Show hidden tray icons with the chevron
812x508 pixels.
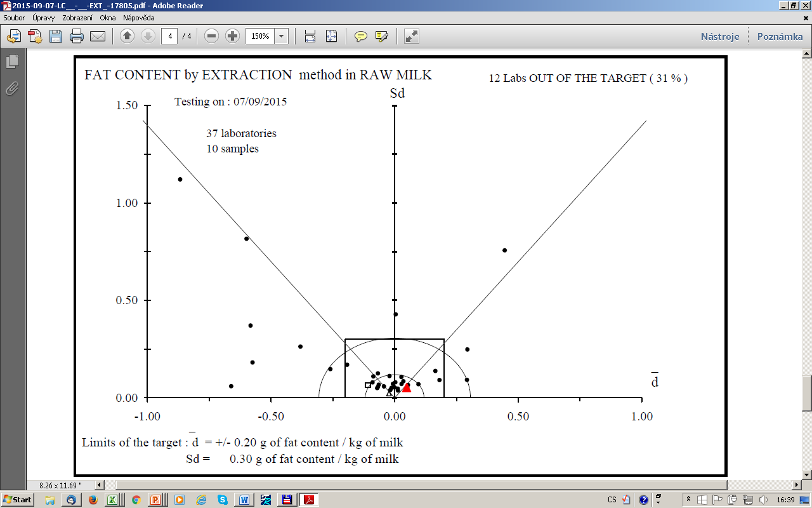pos(688,500)
